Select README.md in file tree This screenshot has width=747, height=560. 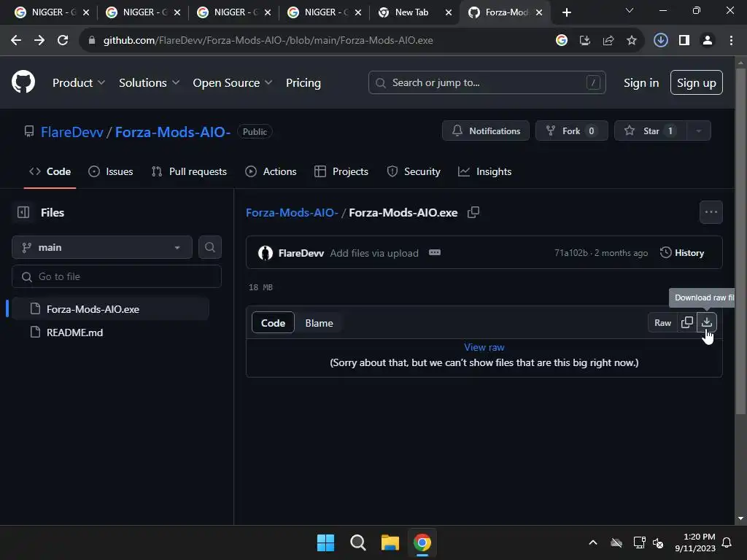point(109,332)
